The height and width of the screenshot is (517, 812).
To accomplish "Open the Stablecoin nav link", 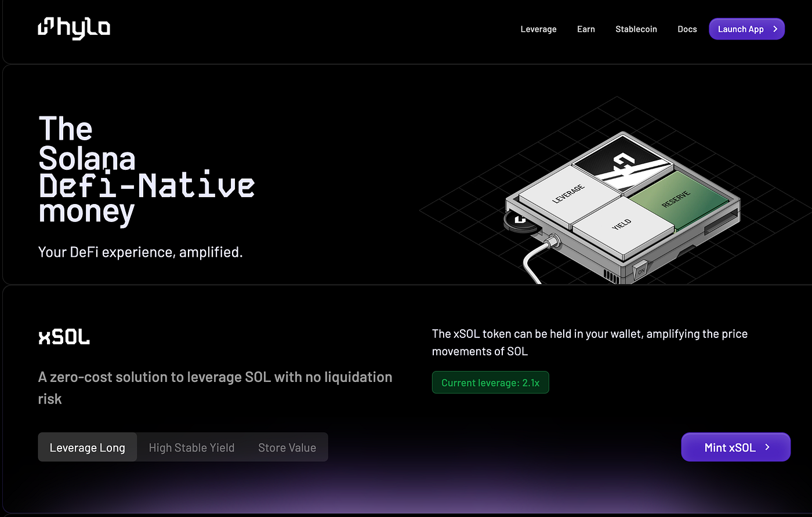I will pyautogui.click(x=636, y=29).
